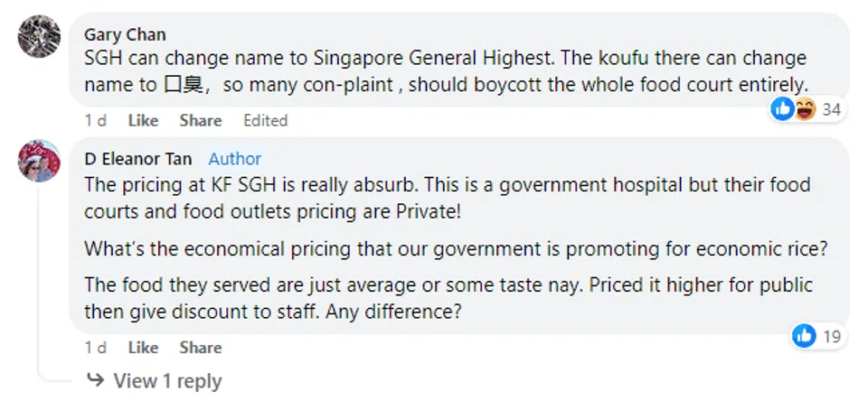The height and width of the screenshot is (401, 868).
Task: Like Gary Chan's comment
Action: pos(143,120)
